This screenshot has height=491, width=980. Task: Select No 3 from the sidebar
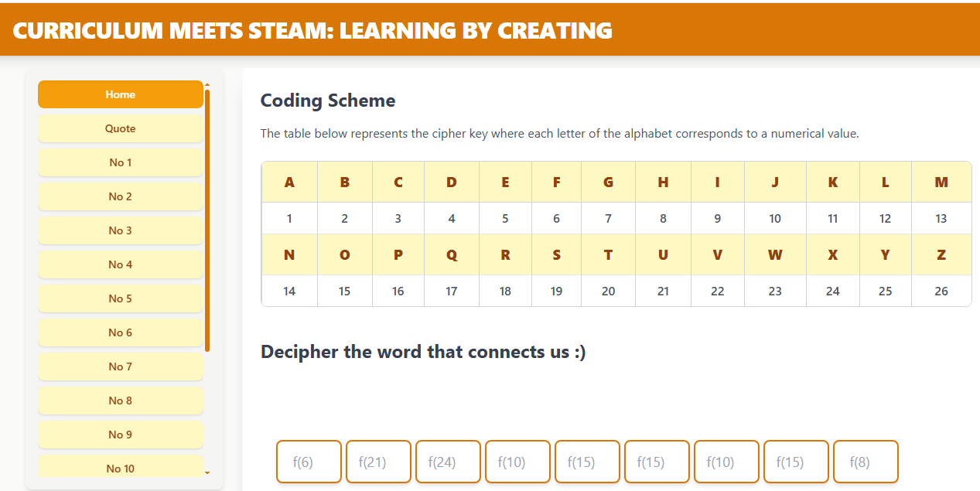(x=121, y=230)
